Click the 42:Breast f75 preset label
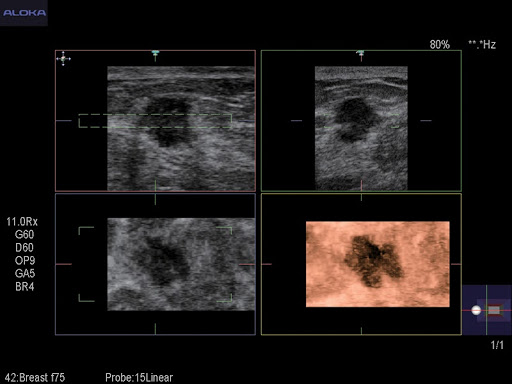 tap(35, 378)
